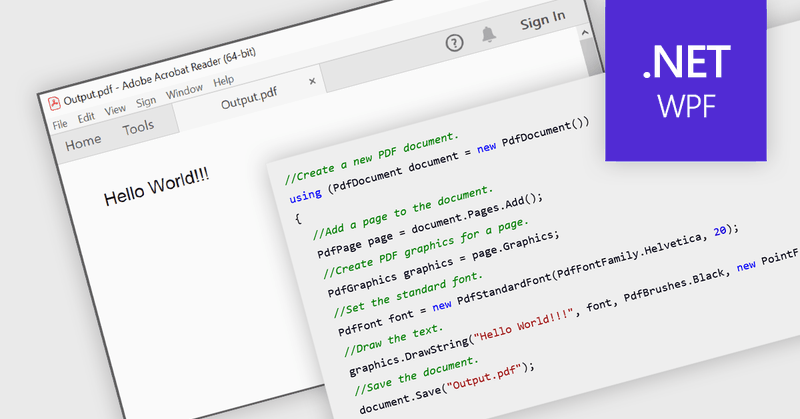
Task: Click the "Output.pdf" string in code
Action: (484, 375)
